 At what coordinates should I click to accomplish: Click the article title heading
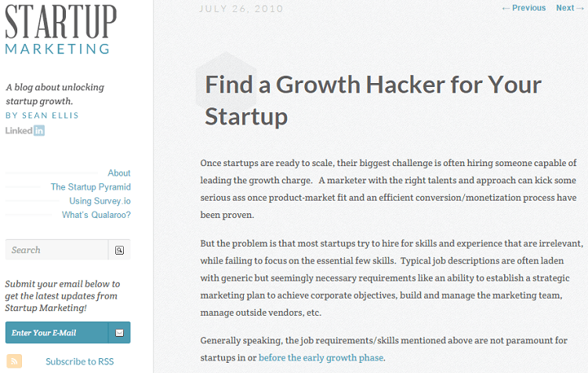point(372,100)
